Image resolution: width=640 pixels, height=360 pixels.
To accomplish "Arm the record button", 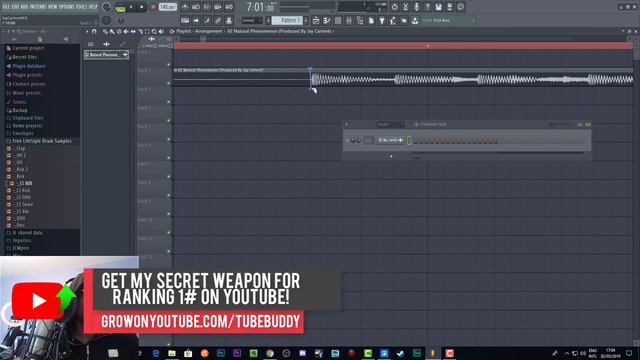I will pos(153,7).
